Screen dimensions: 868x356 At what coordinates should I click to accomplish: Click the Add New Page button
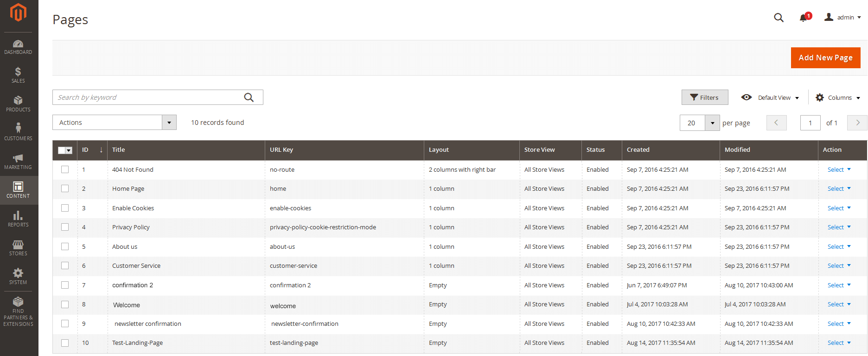point(825,58)
